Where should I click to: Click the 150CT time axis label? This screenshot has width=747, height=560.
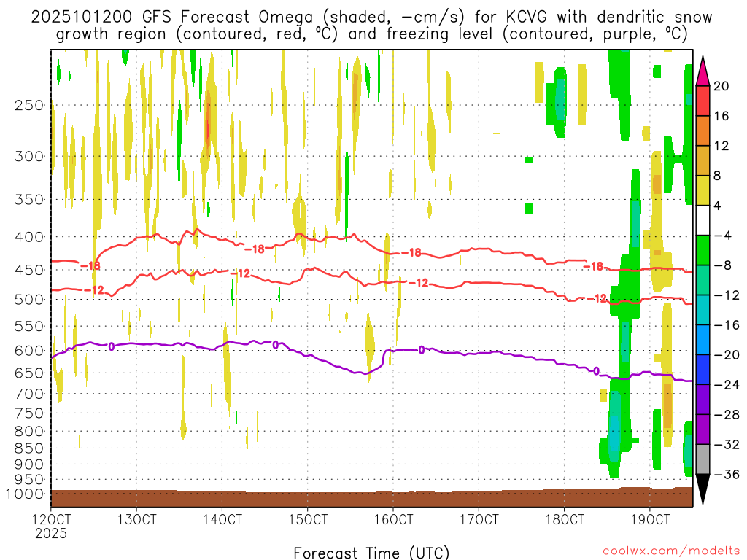(x=308, y=519)
